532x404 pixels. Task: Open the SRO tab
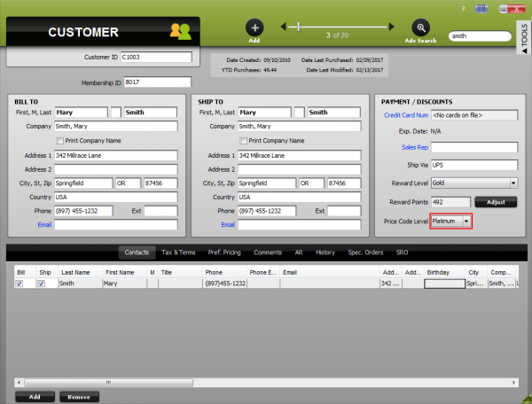402,252
